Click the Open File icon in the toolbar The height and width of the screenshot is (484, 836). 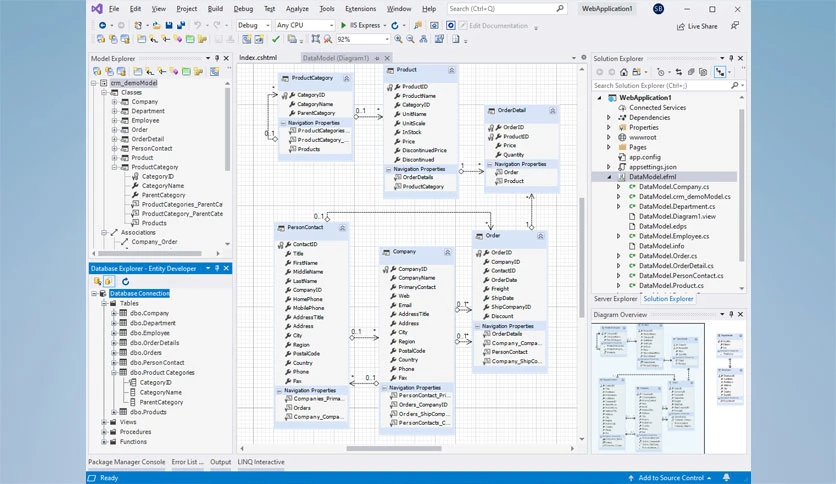click(156, 25)
